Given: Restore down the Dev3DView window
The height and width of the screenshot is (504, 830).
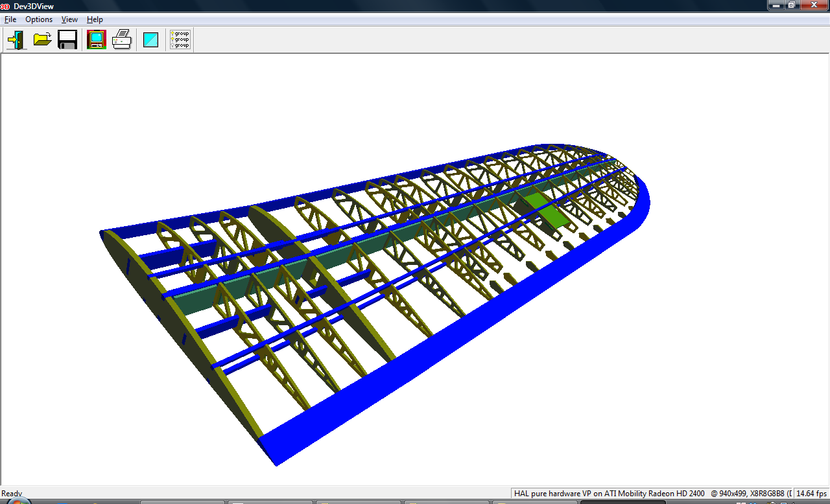Looking at the screenshot, I should 792,5.
